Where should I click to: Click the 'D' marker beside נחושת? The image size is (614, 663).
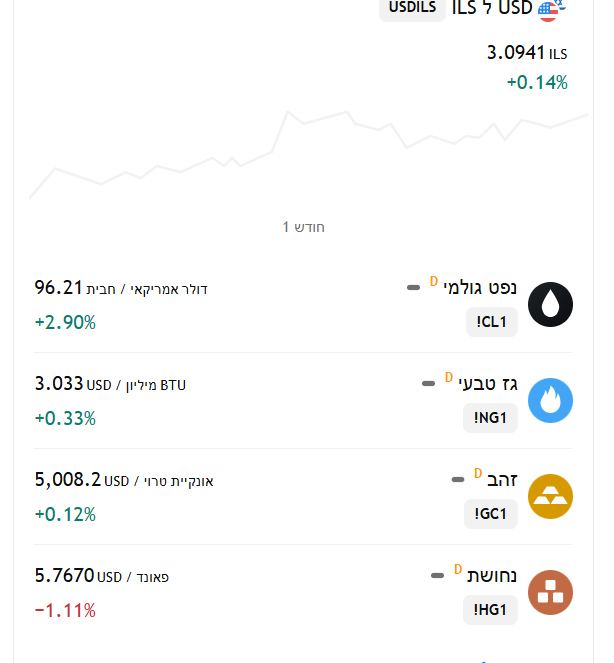(458, 569)
